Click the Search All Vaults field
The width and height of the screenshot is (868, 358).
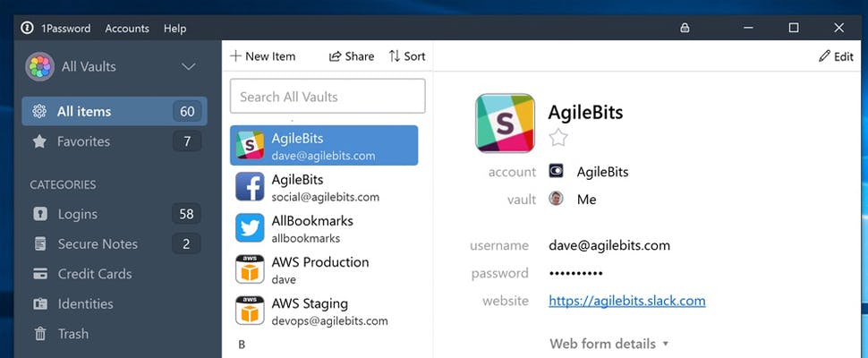(328, 97)
